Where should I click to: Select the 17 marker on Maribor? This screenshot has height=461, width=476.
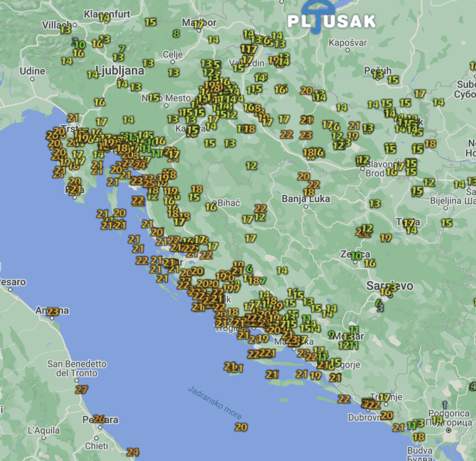tap(199, 25)
